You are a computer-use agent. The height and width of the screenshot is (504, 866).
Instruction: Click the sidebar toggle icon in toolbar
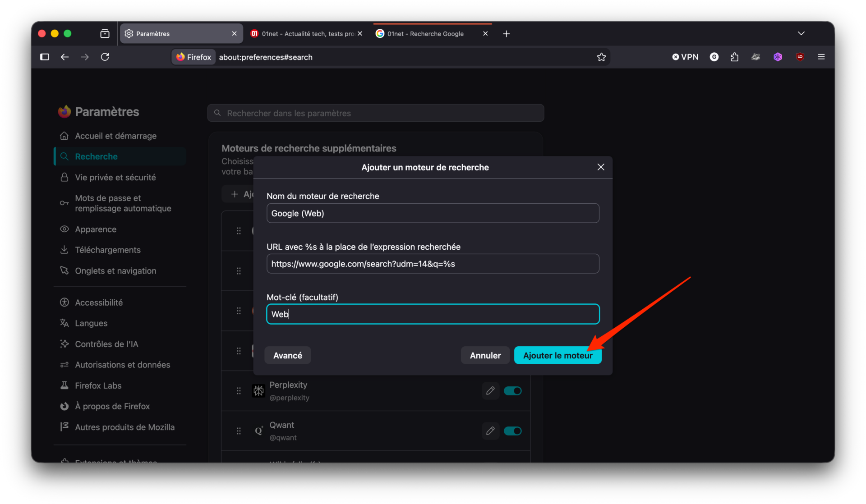45,57
